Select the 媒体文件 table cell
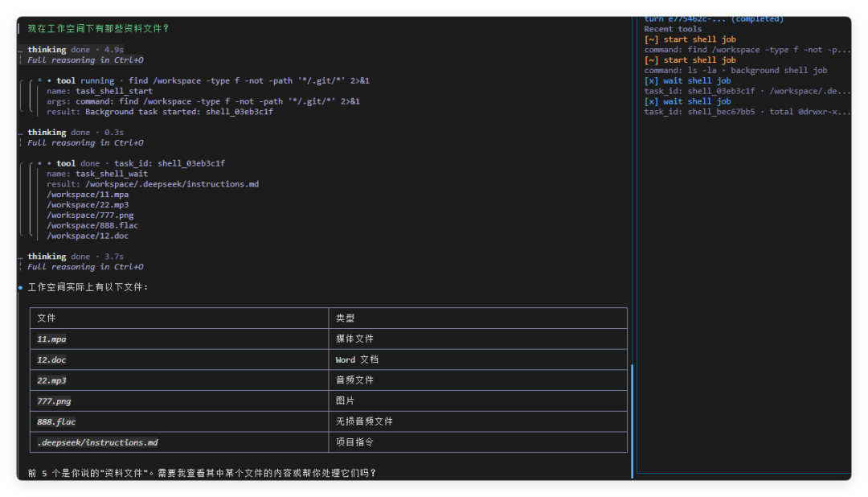Viewport: 868px width, 497px height. pos(477,339)
